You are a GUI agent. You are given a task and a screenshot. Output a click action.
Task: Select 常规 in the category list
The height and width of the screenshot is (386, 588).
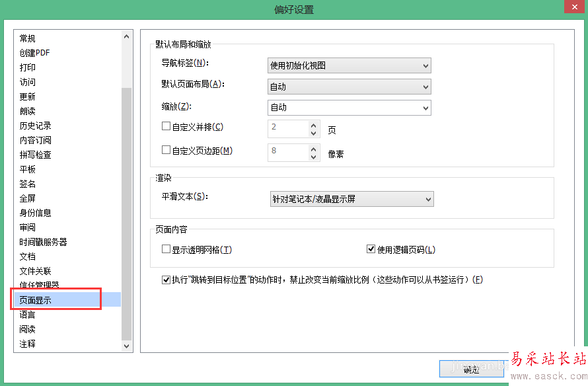(28, 38)
